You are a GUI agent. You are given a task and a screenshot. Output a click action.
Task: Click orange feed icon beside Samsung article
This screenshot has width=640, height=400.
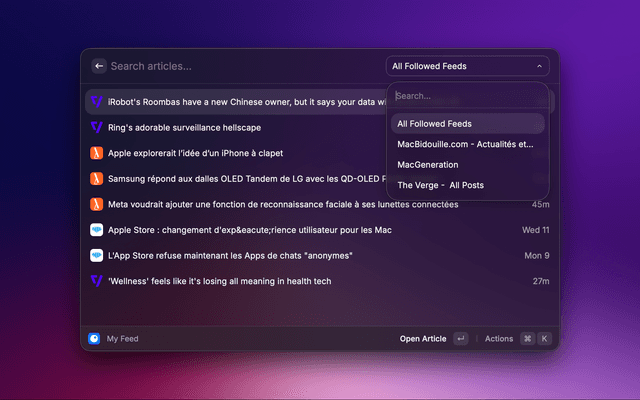97,178
